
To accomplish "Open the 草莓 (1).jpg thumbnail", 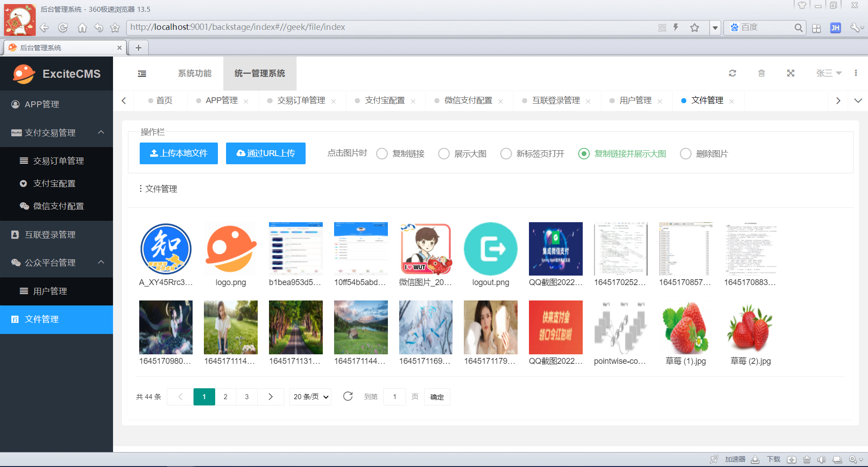I will (685, 327).
